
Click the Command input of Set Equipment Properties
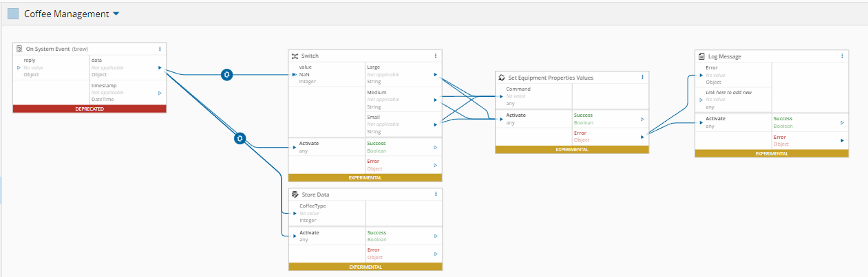[x=518, y=89]
